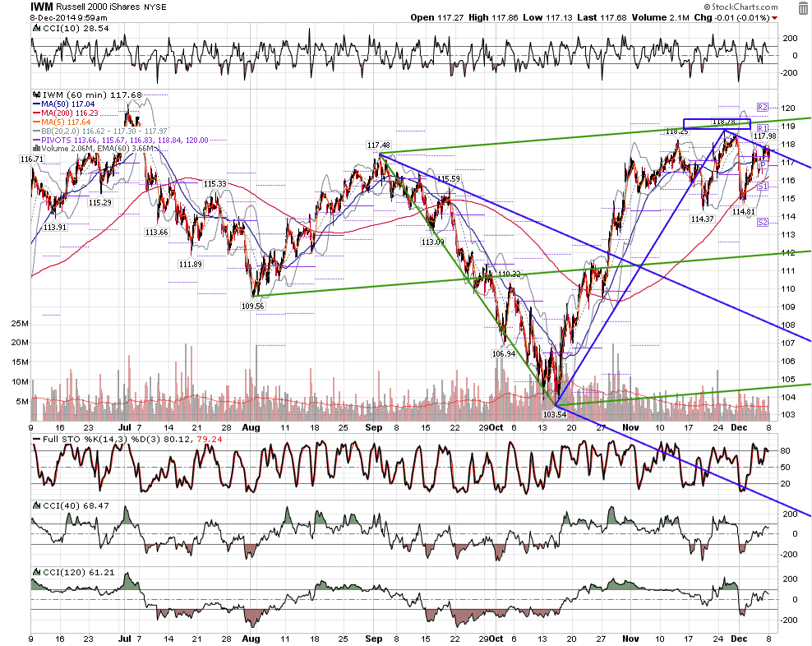Click the P pivot marker box
Viewport: 812px width, 646px height.
coord(763,164)
